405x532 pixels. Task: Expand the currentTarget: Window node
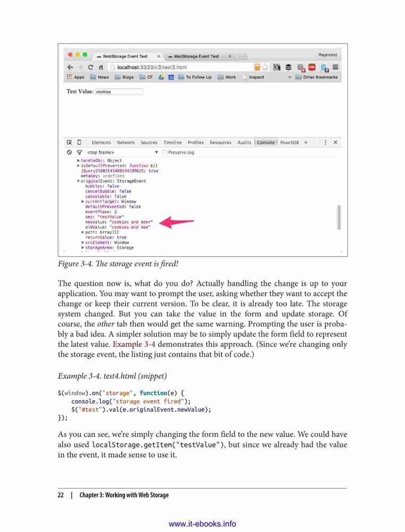[x=83, y=202]
